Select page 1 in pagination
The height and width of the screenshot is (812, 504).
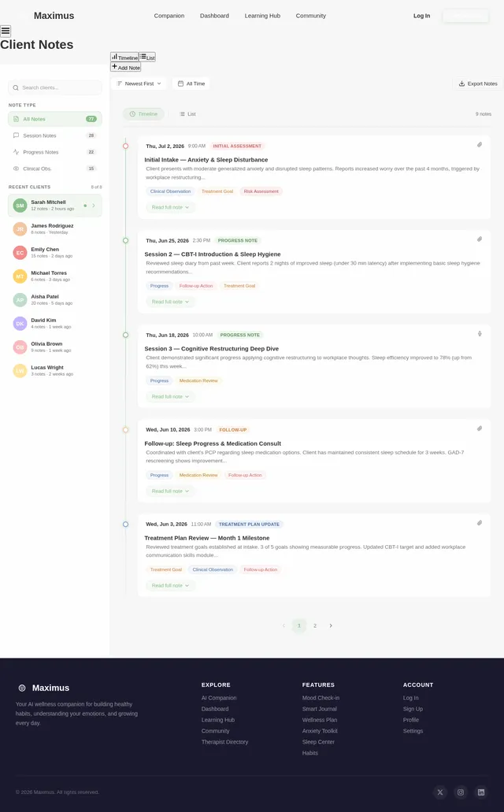point(299,625)
